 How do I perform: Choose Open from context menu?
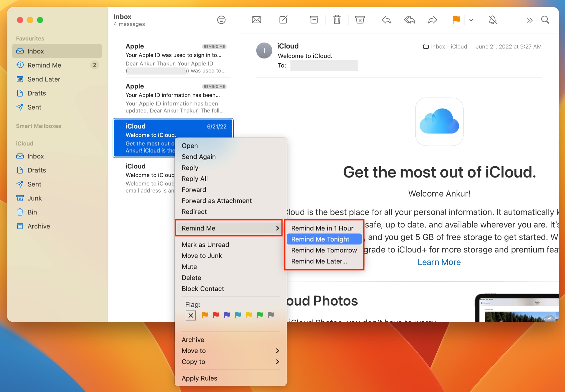[x=230, y=145]
